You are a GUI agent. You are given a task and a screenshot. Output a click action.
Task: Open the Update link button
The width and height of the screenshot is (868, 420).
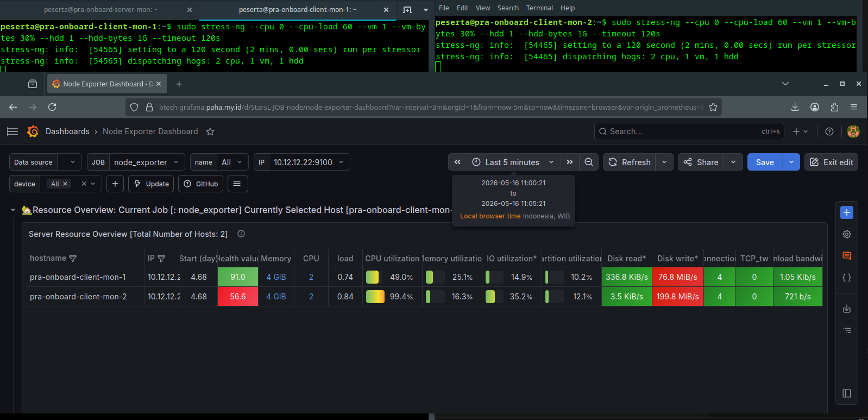(151, 184)
